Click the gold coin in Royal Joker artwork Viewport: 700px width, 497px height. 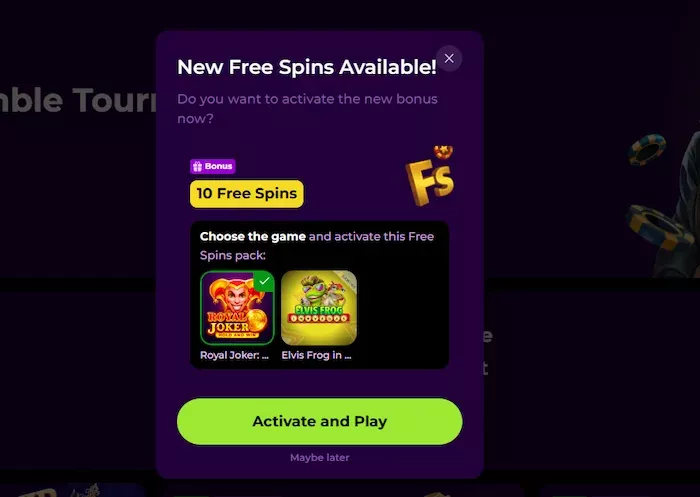258,320
